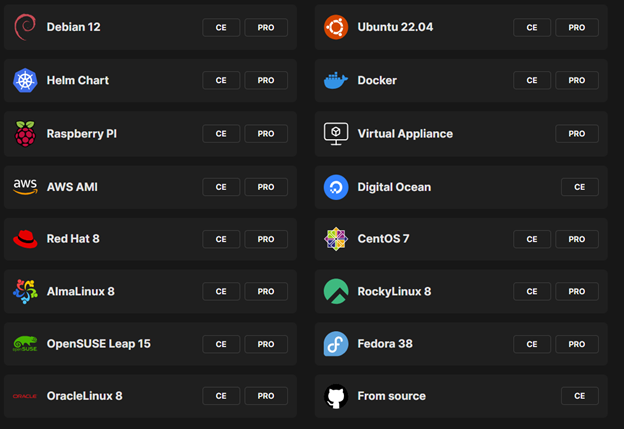Click the AWS logo icon

point(25,187)
